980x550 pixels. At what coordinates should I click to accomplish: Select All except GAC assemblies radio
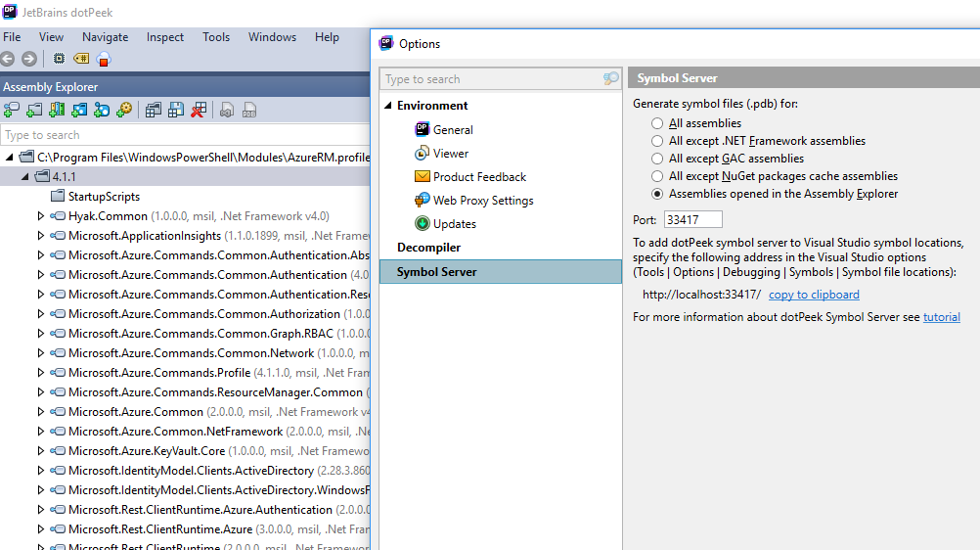[x=657, y=159]
